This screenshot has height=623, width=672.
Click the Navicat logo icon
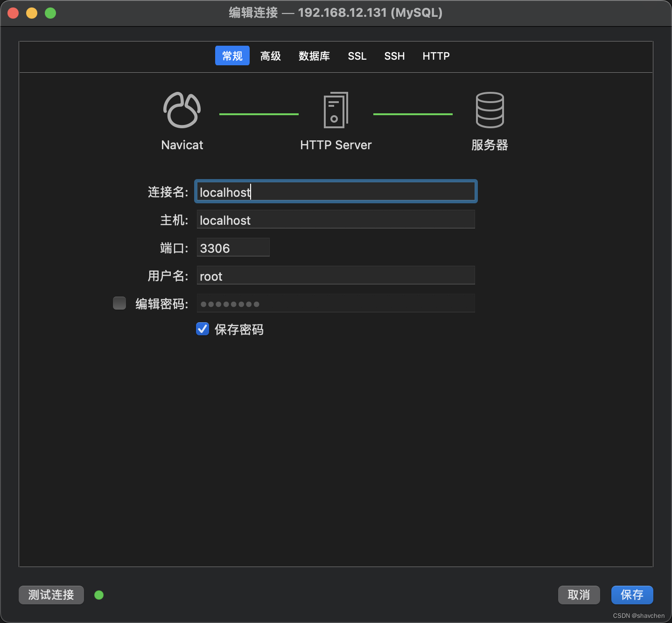click(182, 110)
